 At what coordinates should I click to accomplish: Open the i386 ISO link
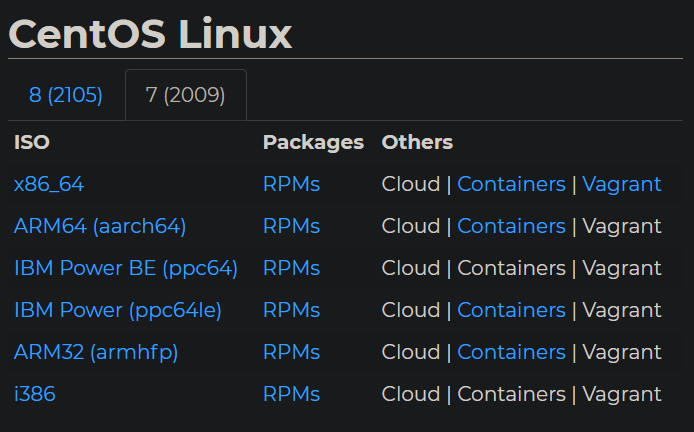pyautogui.click(x=35, y=394)
